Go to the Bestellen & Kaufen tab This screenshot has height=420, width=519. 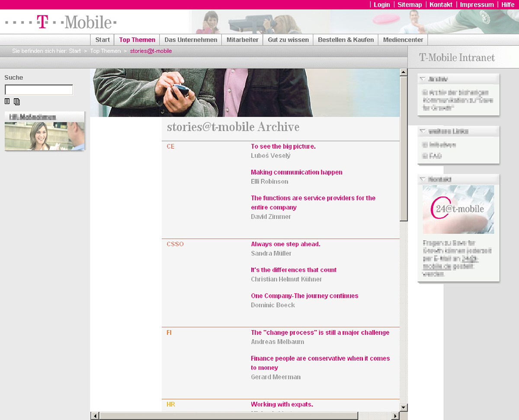point(346,40)
